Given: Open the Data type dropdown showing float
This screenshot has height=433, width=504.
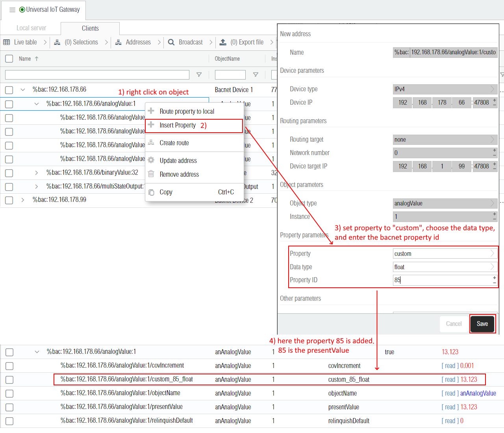Looking at the screenshot, I should 445,267.
